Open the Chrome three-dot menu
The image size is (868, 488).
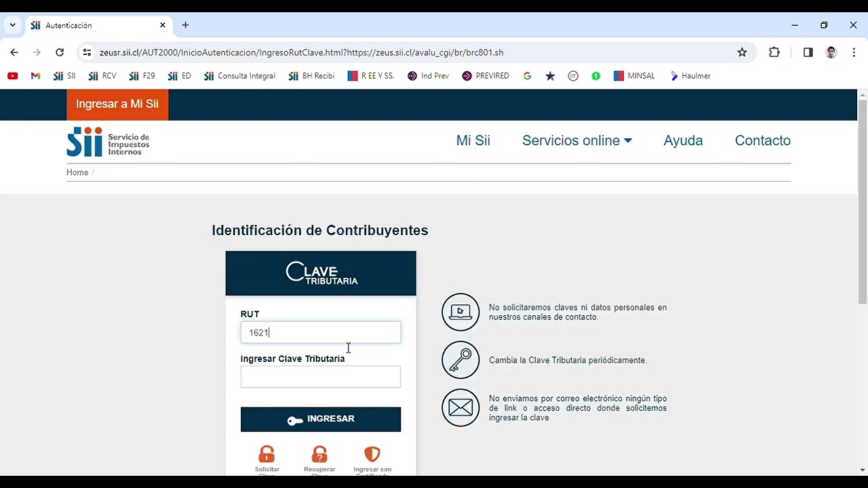853,52
